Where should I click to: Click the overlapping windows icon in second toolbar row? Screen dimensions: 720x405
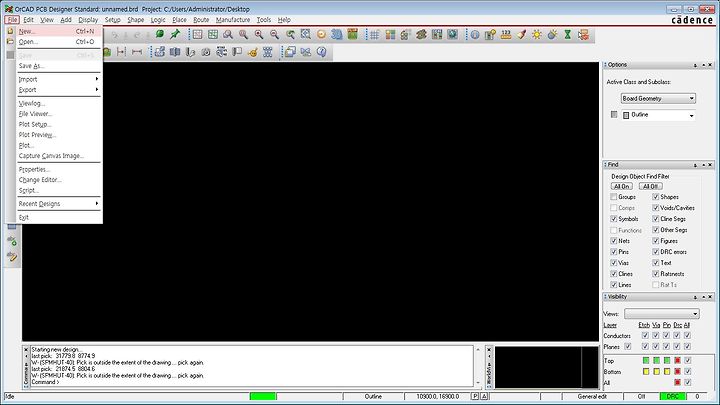pyautogui.click(x=290, y=52)
